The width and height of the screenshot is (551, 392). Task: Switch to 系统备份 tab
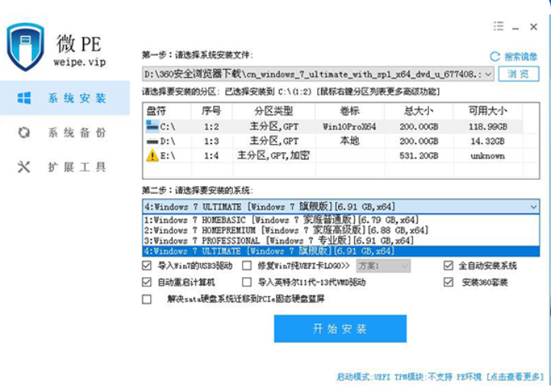[64, 132]
